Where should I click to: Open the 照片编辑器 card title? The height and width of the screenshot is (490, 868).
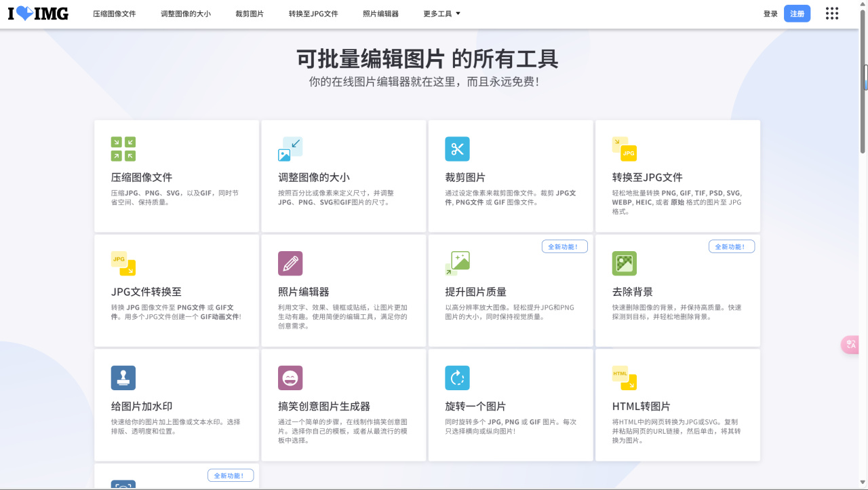304,293
